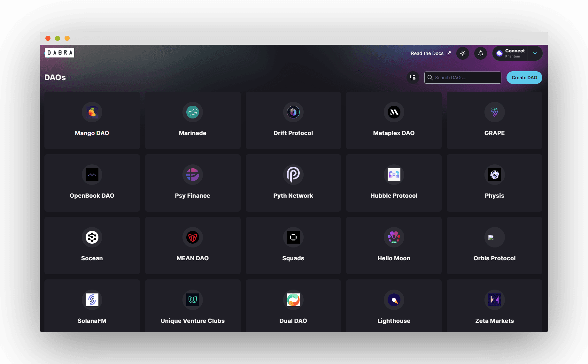Click the Unique Venture Clubs logo icon

click(x=193, y=300)
